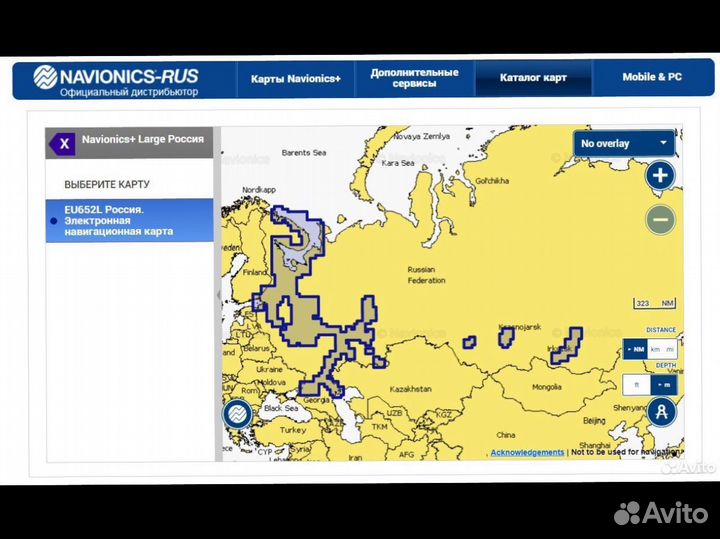
Task: Click the round Navionics wave icon on map
Action: tap(237, 414)
